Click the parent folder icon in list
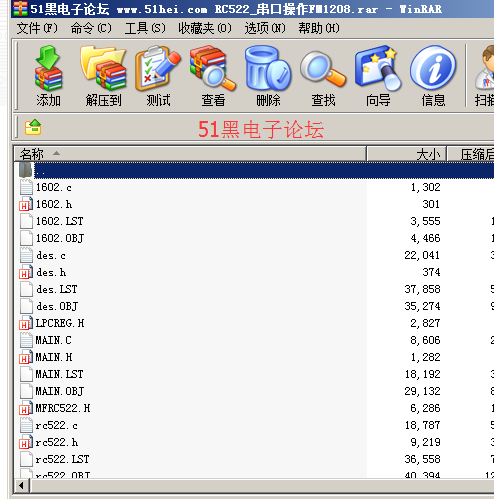The height and width of the screenshot is (499, 494). click(25, 170)
